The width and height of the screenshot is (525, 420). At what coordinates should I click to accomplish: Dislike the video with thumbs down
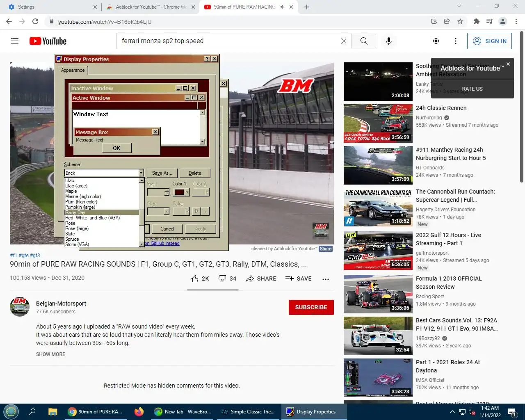click(227, 278)
